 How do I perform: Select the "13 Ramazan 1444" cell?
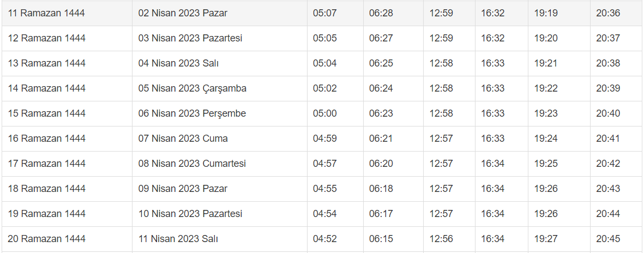[x=46, y=63]
